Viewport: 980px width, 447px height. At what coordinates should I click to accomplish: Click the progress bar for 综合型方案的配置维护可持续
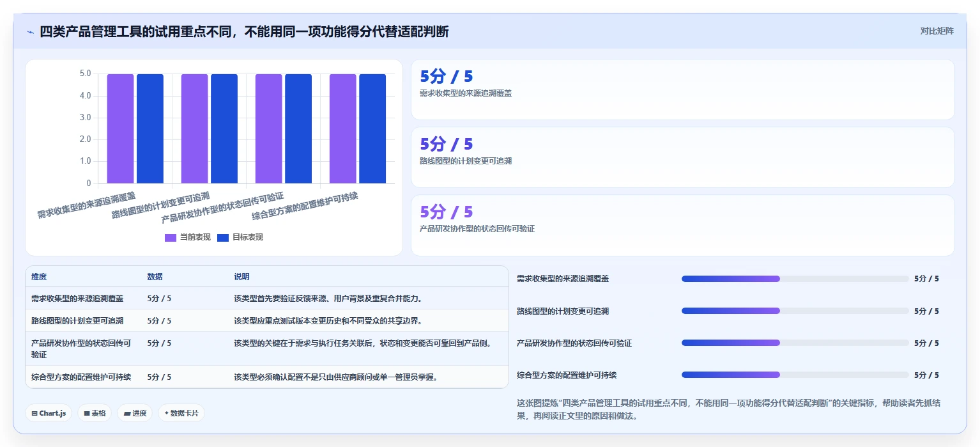point(795,375)
